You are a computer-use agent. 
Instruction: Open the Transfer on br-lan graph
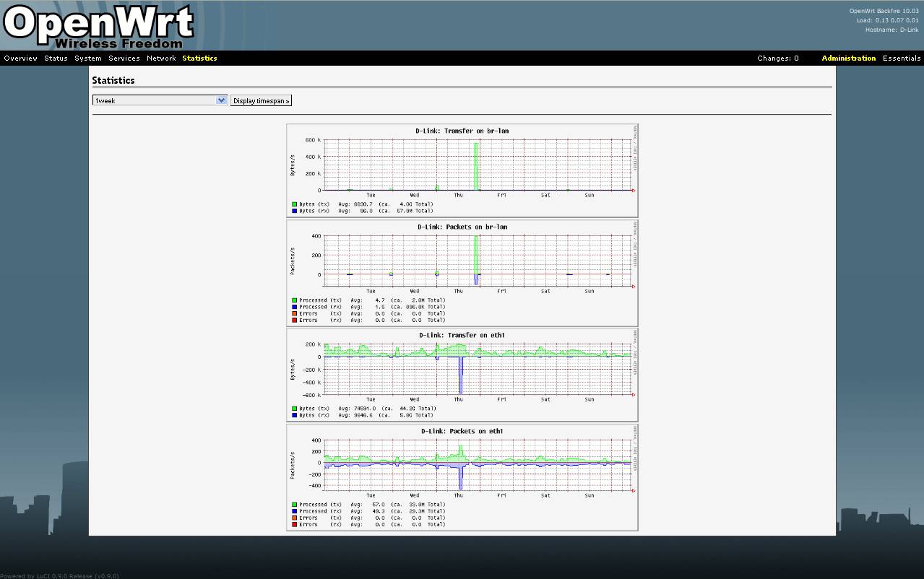[x=462, y=170]
